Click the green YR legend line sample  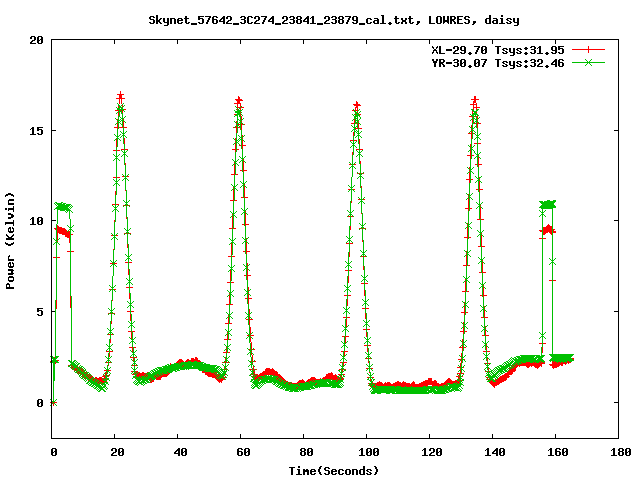pos(588,62)
